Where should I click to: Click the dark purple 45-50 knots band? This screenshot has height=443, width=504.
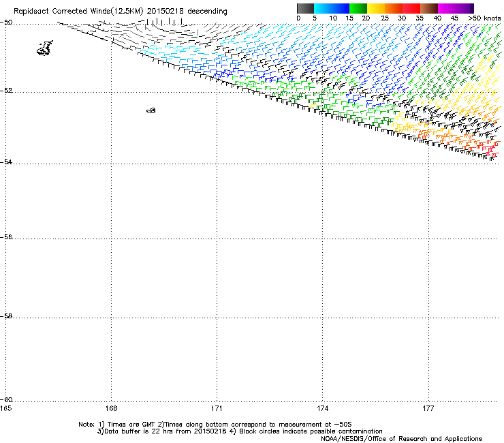tap(464, 8)
